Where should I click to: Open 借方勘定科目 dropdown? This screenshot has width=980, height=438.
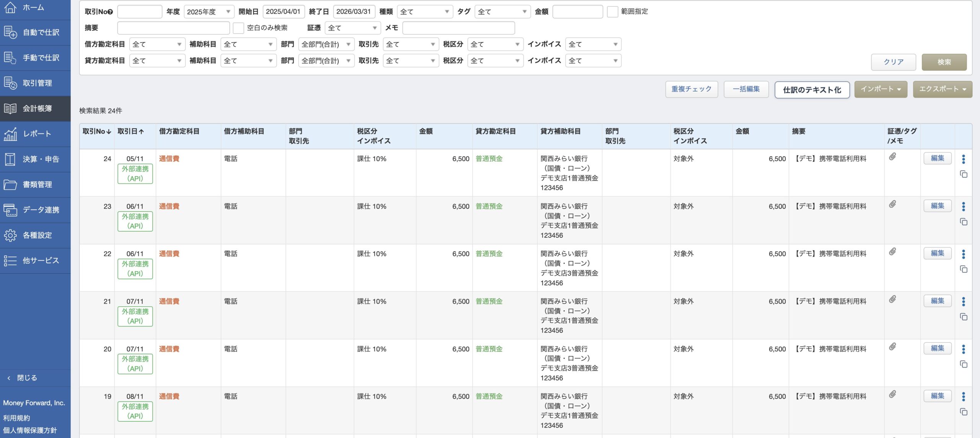[x=157, y=44]
